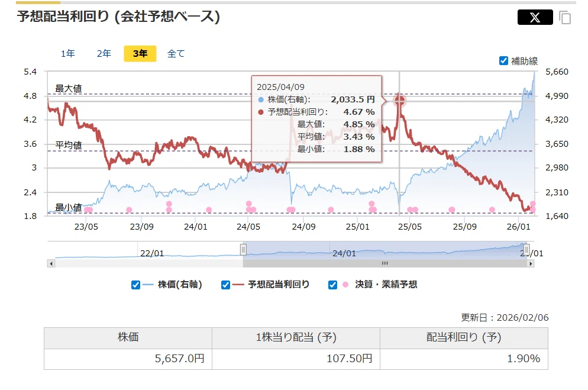The image size is (588, 390).
Task: Click the navigator scrollbar left arrow
Action: pos(51,263)
